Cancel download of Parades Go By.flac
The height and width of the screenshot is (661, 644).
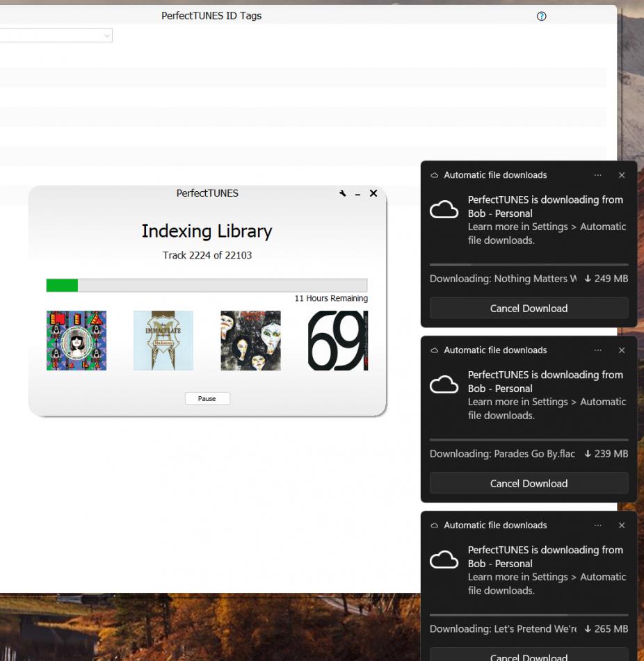pos(529,484)
